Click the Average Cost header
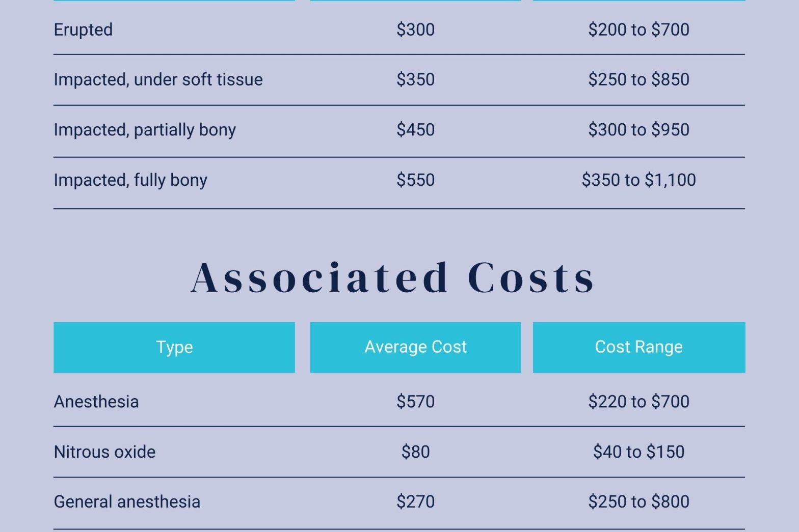Image resolution: width=799 pixels, height=532 pixels. click(x=415, y=347)
